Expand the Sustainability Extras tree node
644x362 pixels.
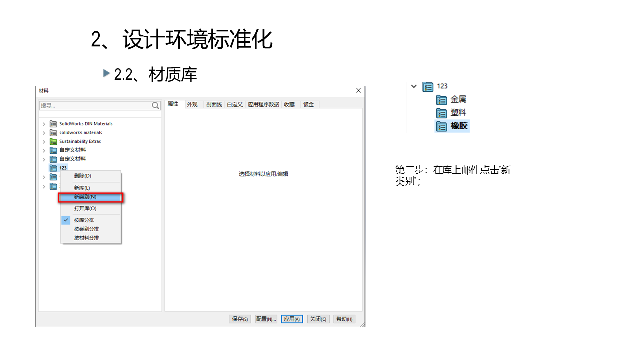point(44,142)
